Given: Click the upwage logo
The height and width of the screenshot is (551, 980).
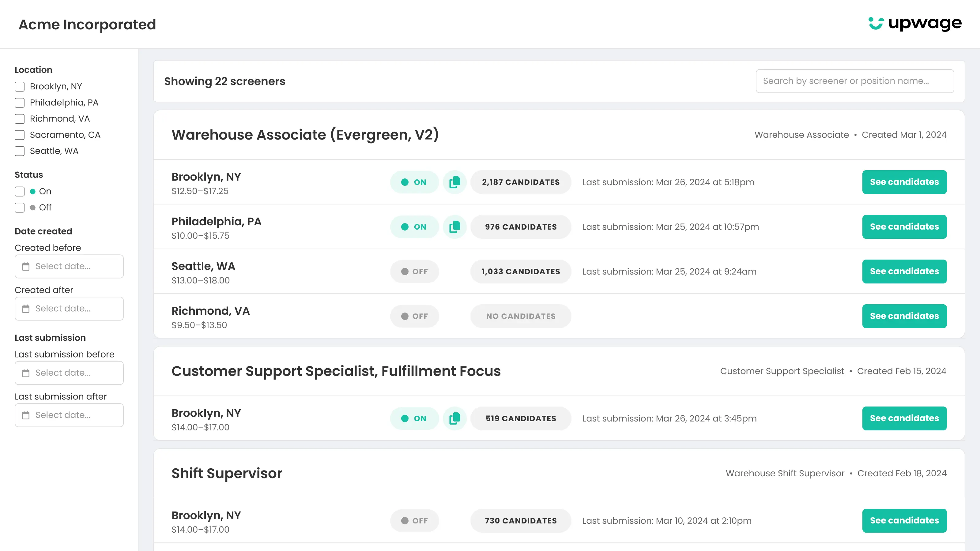Looking at the screenshot, I should coord(915,24).
